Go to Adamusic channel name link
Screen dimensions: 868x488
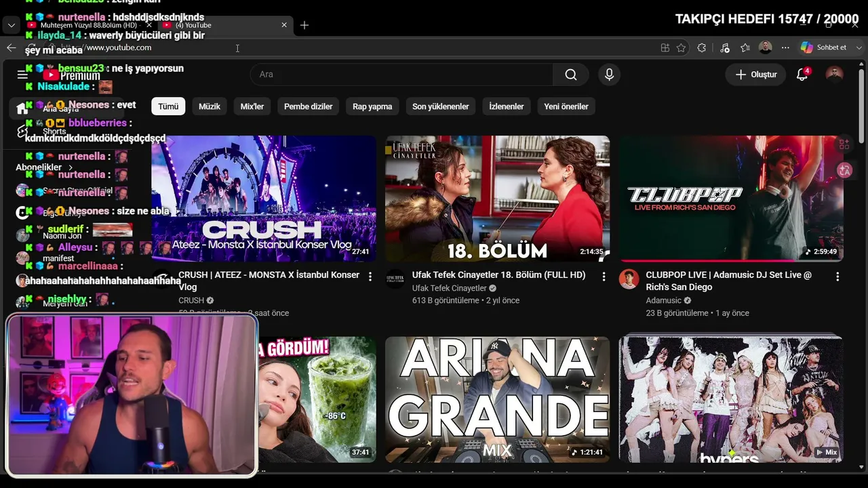click(664, 300)
